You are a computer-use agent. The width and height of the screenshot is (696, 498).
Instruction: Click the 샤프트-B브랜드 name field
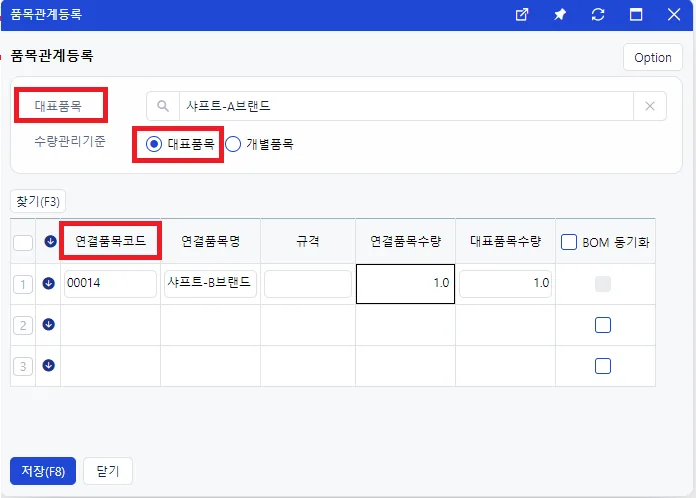[210, 283]
